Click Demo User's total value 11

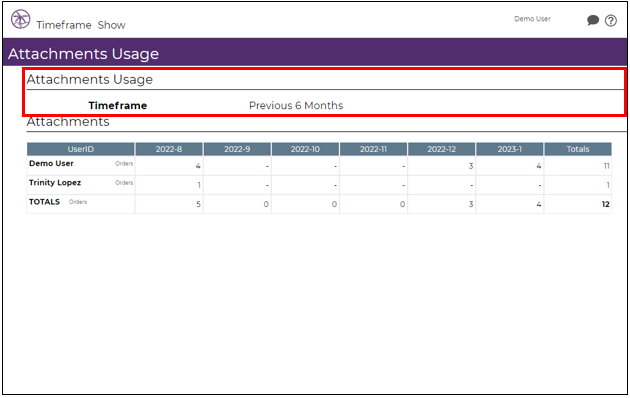pos(606,166)
